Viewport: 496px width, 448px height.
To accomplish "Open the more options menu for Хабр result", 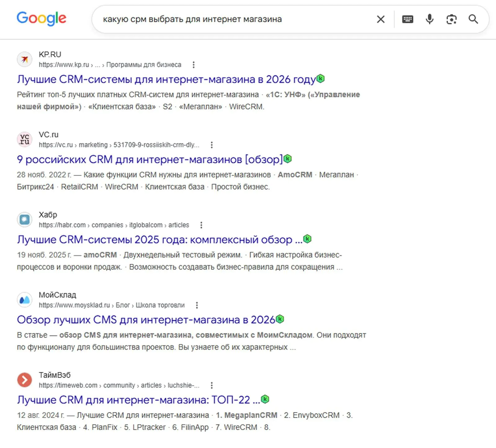I will coord(201,225).
